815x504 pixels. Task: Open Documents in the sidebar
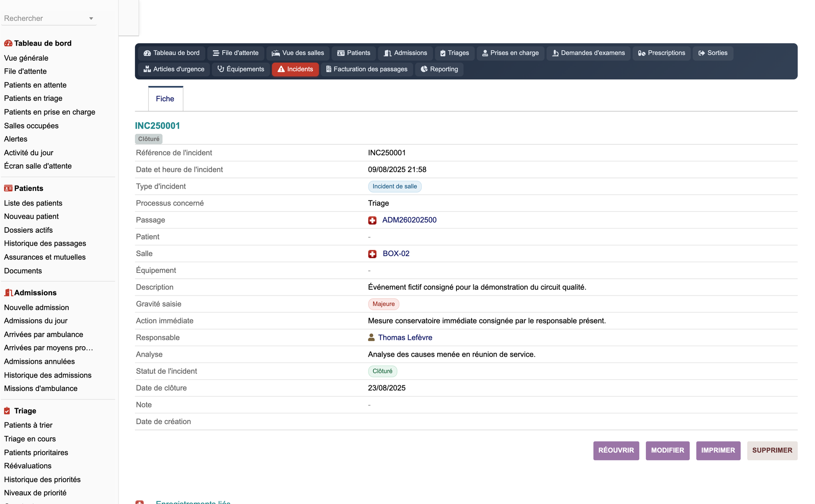click(x=23, y=271)
